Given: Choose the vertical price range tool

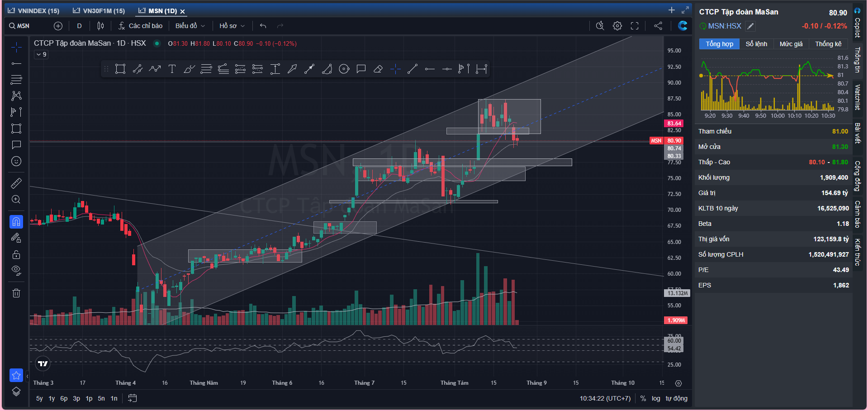Looking at the screenshot, I should click(275, 69).
